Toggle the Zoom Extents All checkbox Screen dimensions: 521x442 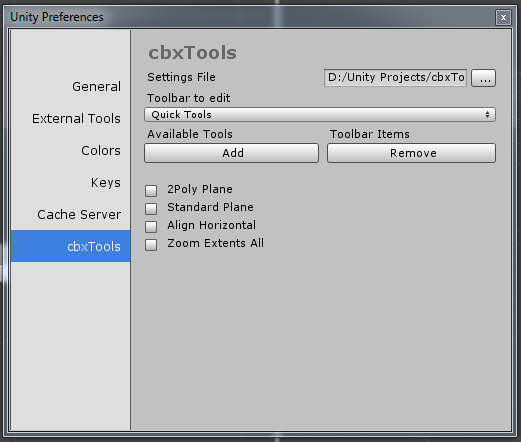pos(151,245)
